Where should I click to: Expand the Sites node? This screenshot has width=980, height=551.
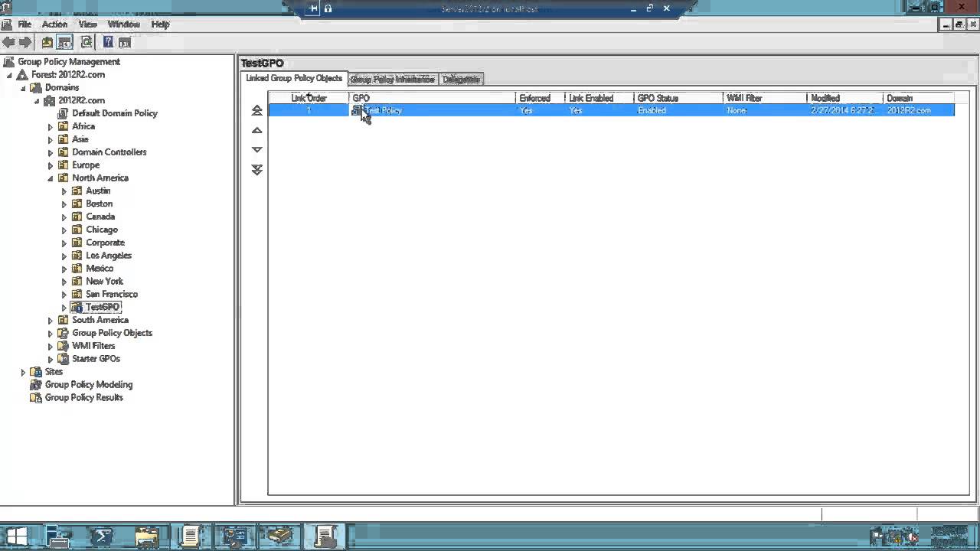(23, 372)
